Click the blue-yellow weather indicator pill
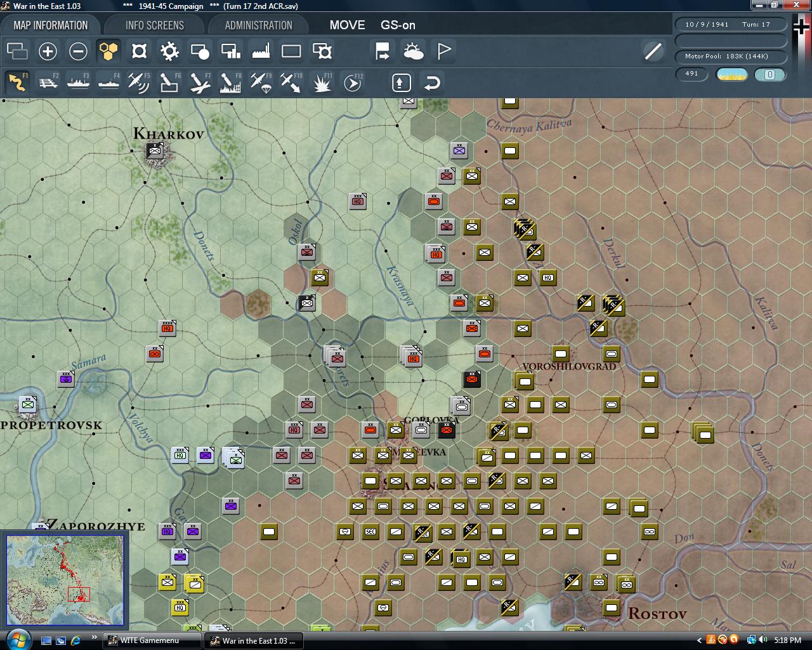 pyautogui.click(x=731, y=74)
